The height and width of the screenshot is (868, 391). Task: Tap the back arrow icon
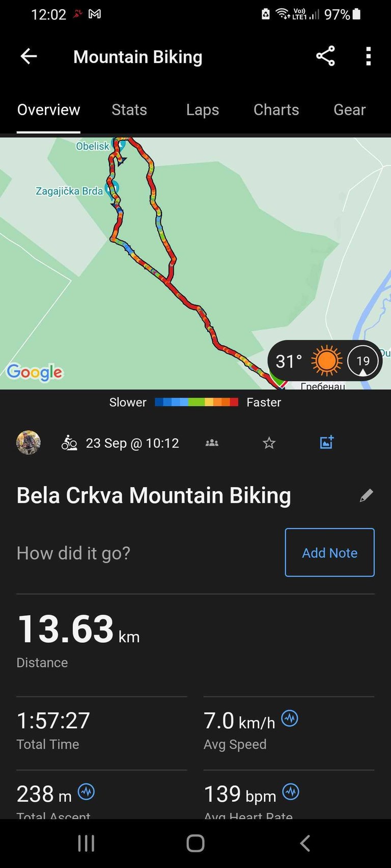[x=29, y=56]
